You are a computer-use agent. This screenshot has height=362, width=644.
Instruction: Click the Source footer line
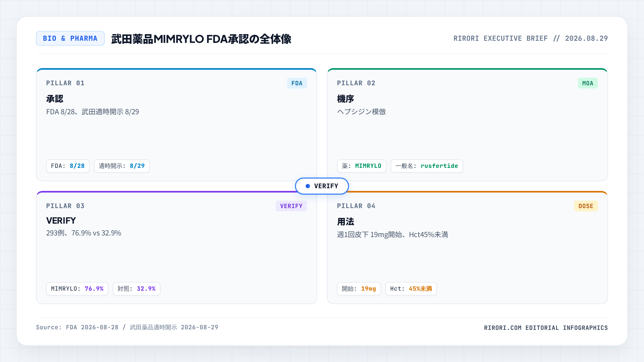127,327
